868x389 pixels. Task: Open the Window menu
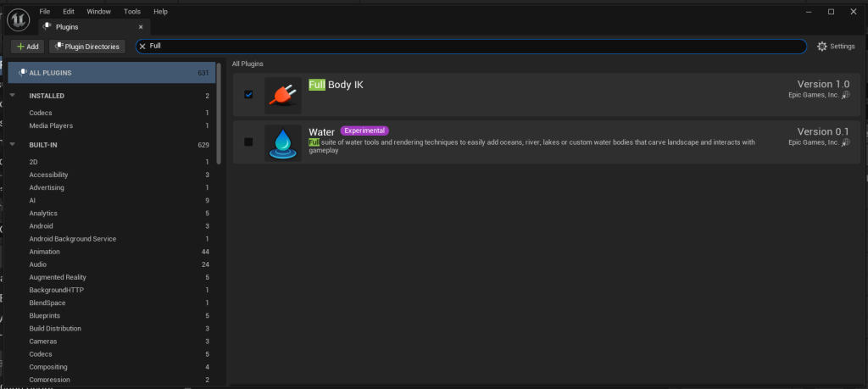98,12
